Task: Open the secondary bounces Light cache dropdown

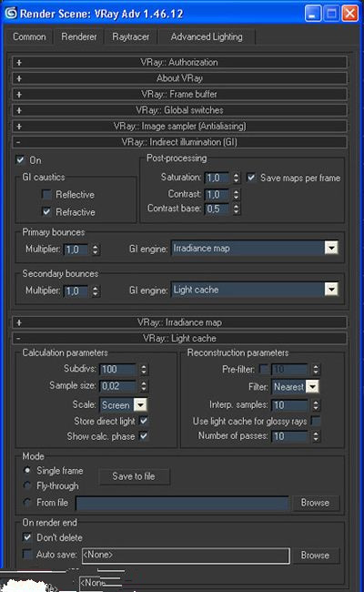Action: [331, 290]
